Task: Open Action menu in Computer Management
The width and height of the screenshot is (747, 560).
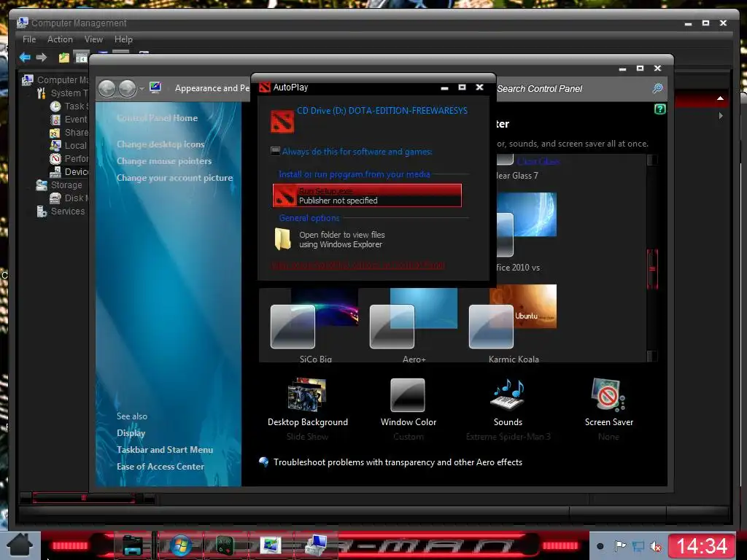Action: pyautogui.click(x=60, y=39)
